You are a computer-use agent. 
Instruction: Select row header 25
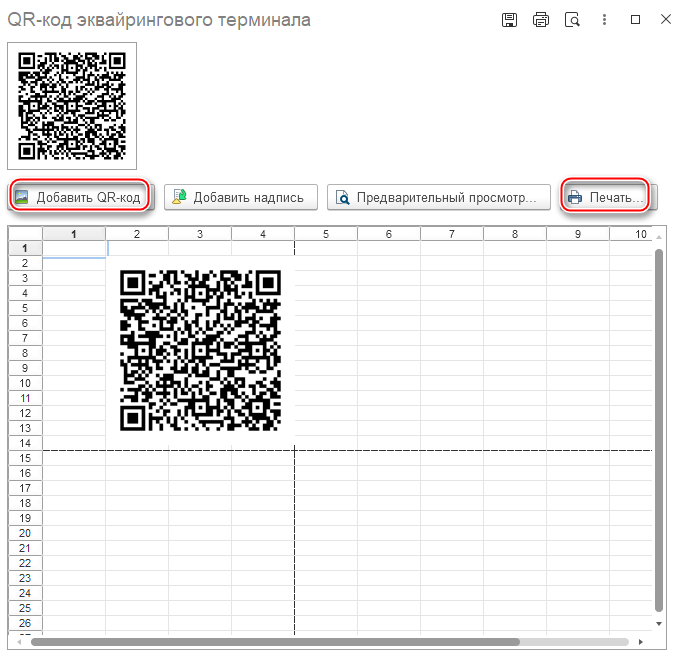pyautogui.click(x=25, y=608)
